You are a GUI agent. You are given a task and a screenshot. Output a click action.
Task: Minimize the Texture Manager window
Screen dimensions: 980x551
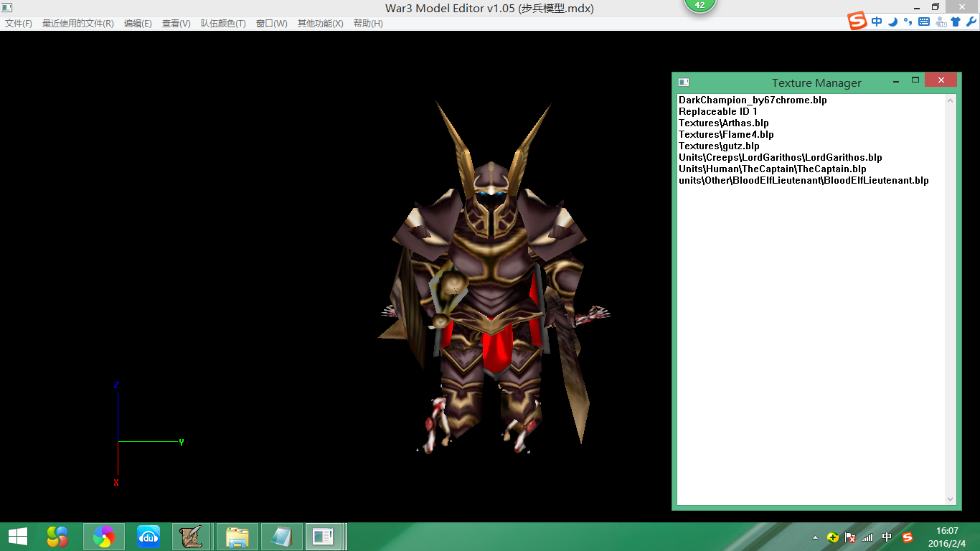point(896,80)
